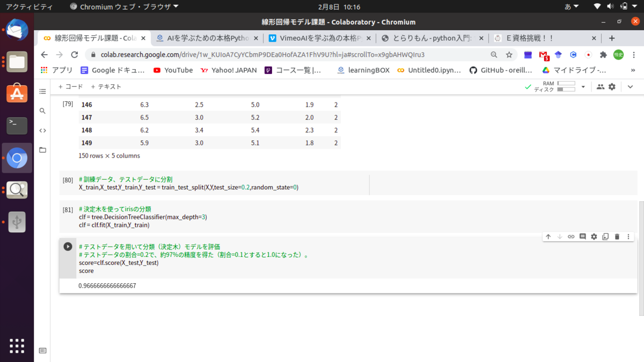Open a new browser tab
Image resolution: width=644 pixels, height=362 pixels.
click(x=612, y=38)
